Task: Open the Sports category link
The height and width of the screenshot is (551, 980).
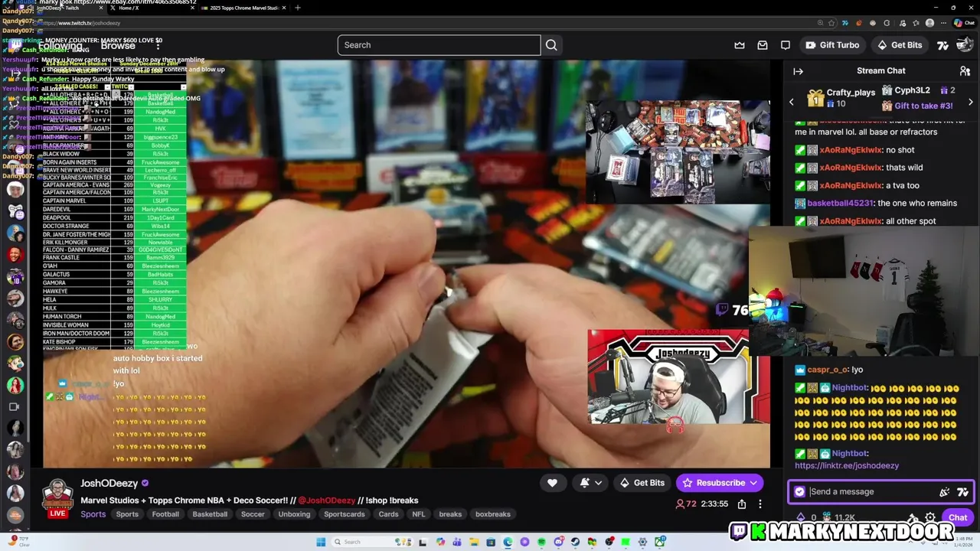Action: coord(93,514)
